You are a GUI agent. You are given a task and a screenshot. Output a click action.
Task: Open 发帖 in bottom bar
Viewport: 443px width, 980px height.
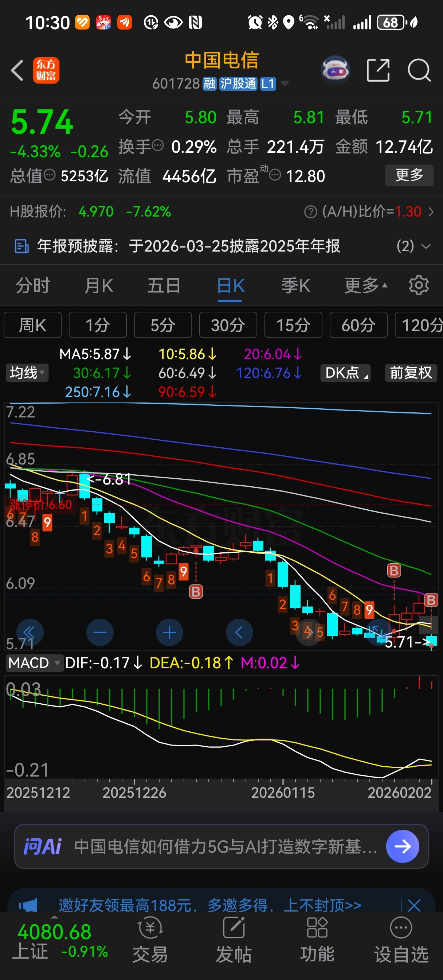(234, 939)
